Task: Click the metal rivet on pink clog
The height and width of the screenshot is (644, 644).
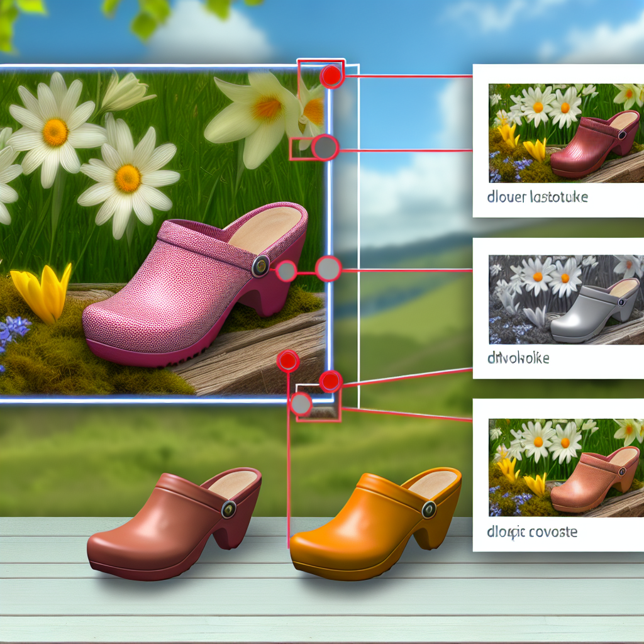Action: point(260,266)
